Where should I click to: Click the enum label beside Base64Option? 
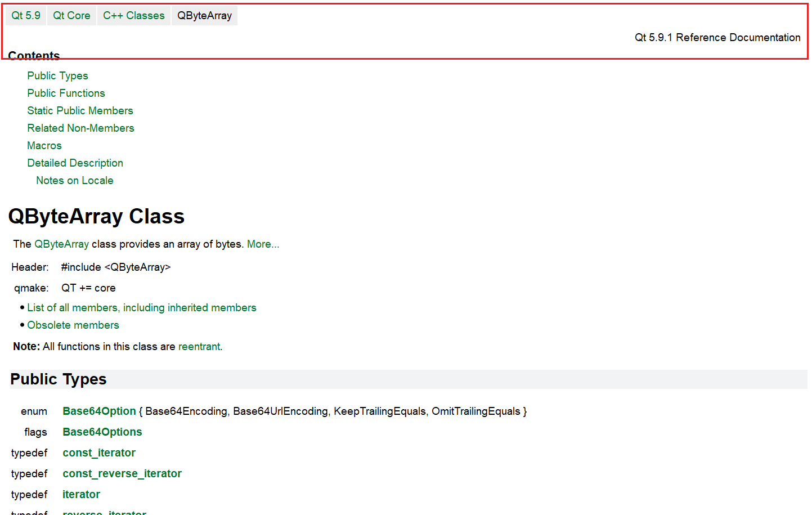pyautogui.click(x=34, y=411)
